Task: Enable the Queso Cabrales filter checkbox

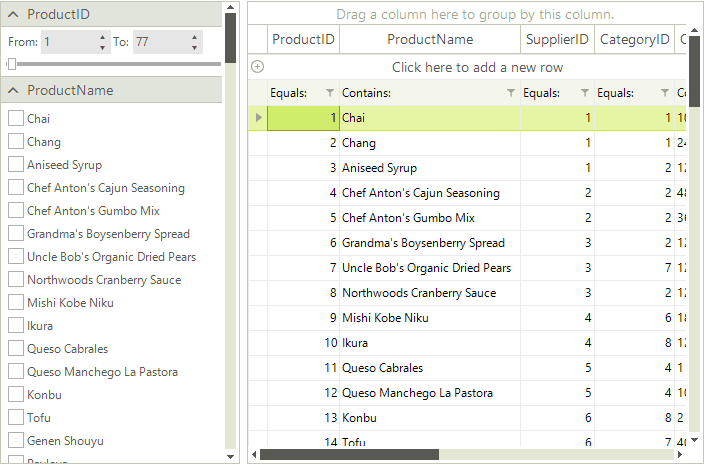Action: click(16, 349)
